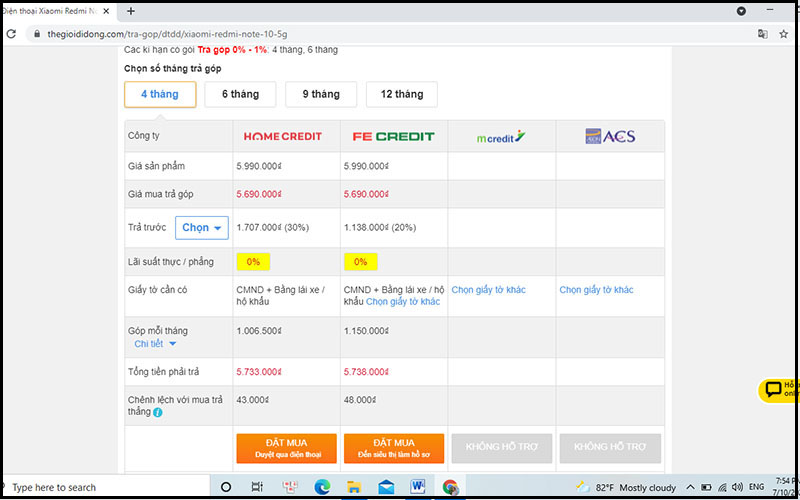800x500 pixels.
Task: Select the 6 tháng installment option
Action: [240, 94]
